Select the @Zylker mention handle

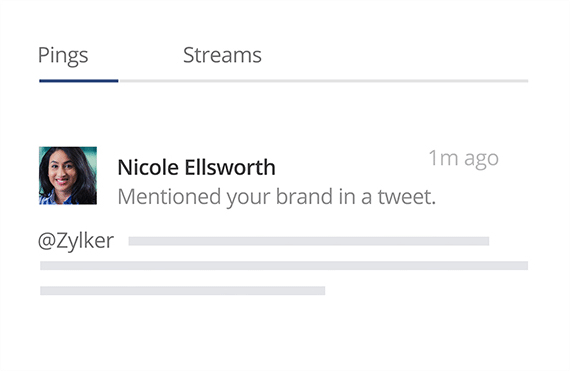tap(76, 241)
